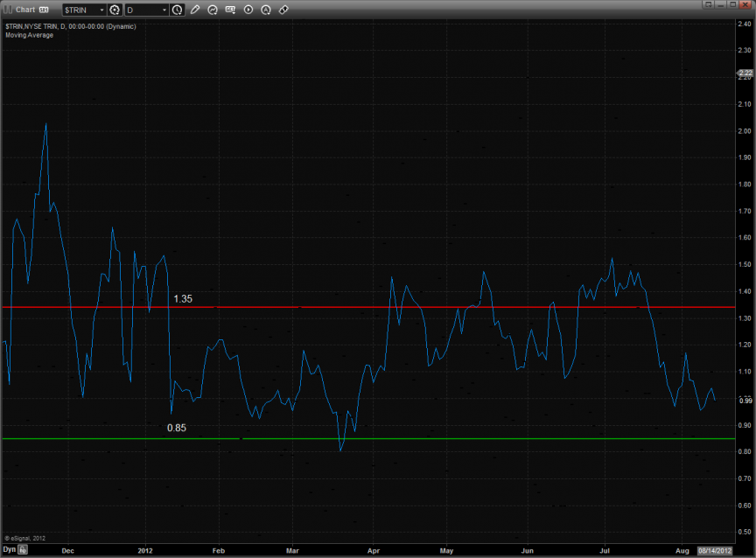Select the eraser tool icon
Screen dimensions: 756x558
coord(283,10)
